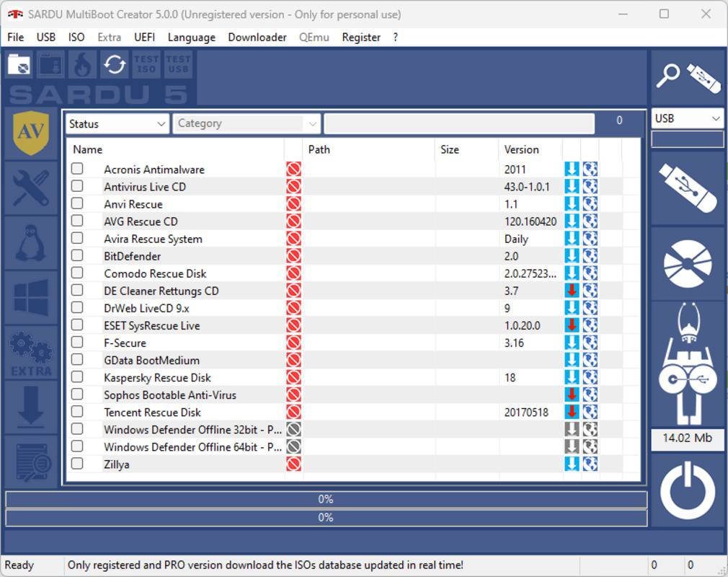The height and width of the screenshot is (577, 728).
Task: Click the search text field beside Category
Action: click(x=459, y=123)
